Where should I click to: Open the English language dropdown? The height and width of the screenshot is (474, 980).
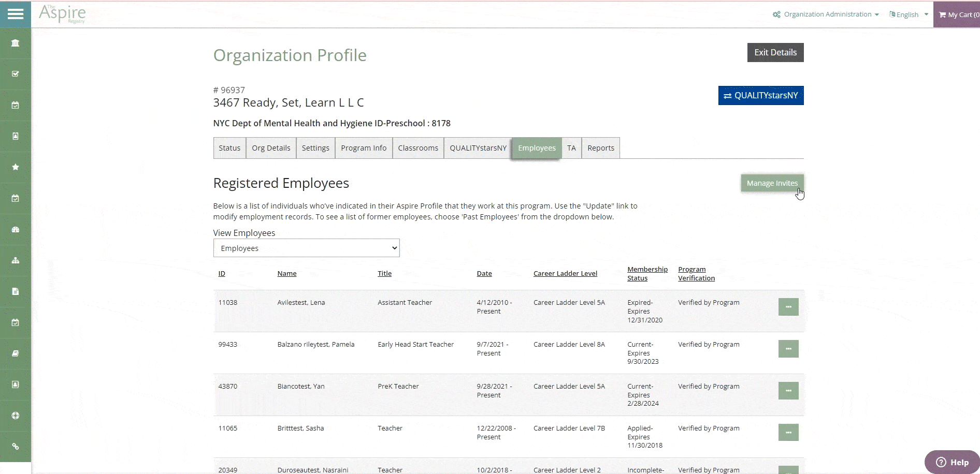(x=909, y=14)
